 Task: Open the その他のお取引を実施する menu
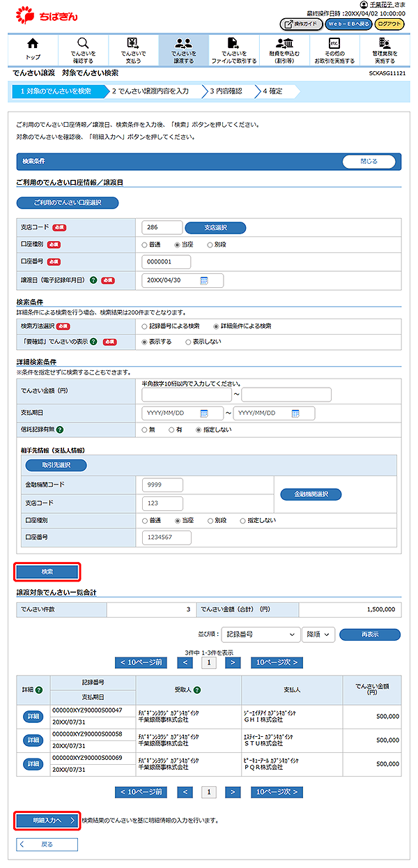(334, 50)
